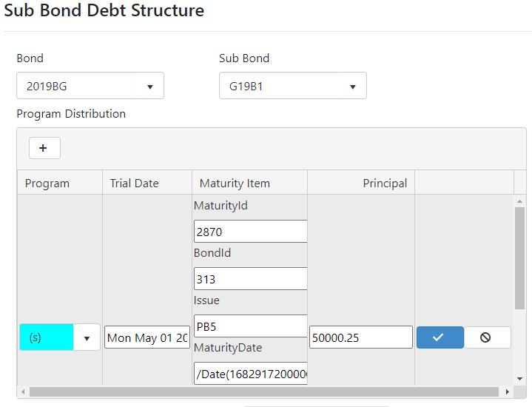Click the BondId field showing 313

pyautogui.click(x=250, y=279)
